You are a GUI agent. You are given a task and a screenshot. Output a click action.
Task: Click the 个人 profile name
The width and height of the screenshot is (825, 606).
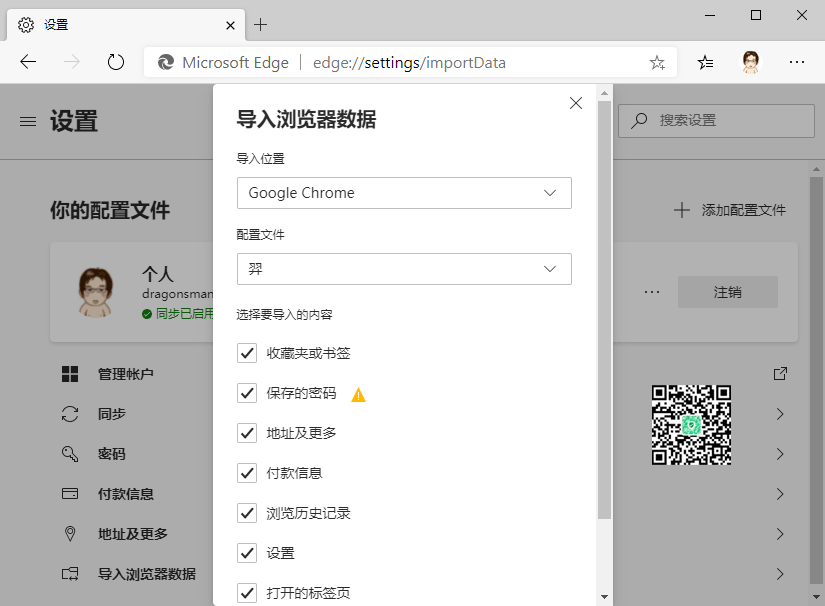coord(157,274)
